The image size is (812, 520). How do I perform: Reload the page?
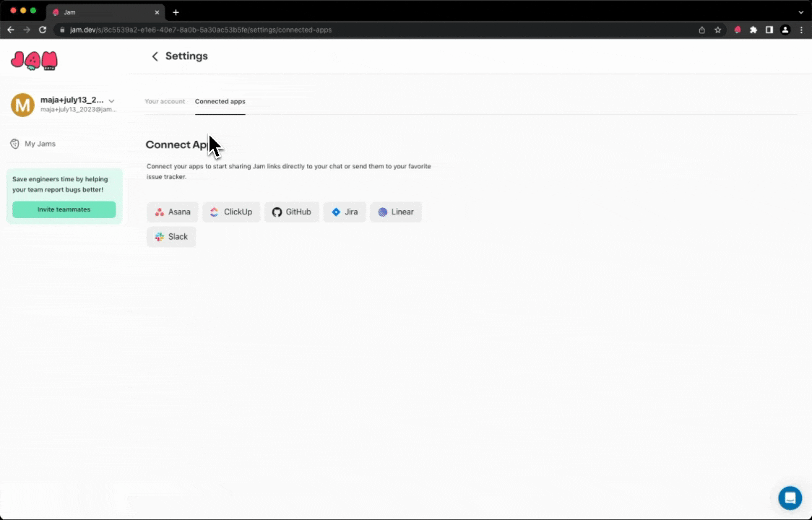(x=43, y=30)
